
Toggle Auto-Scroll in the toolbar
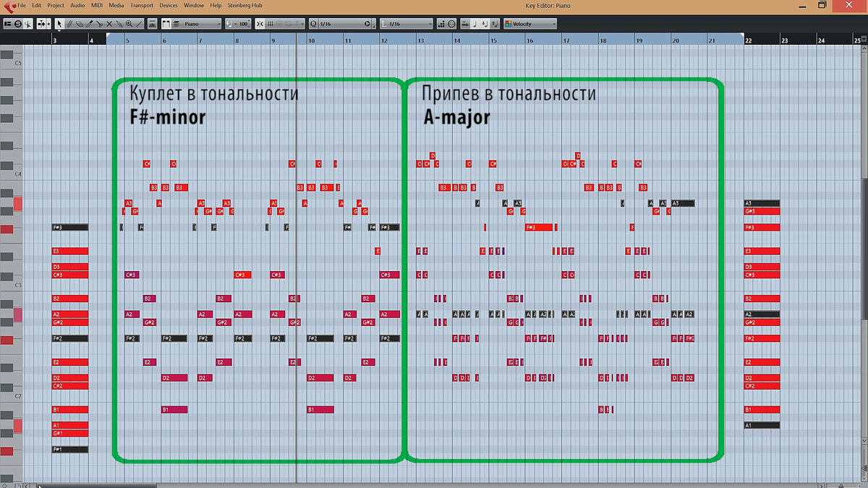[x=41, y=24]
